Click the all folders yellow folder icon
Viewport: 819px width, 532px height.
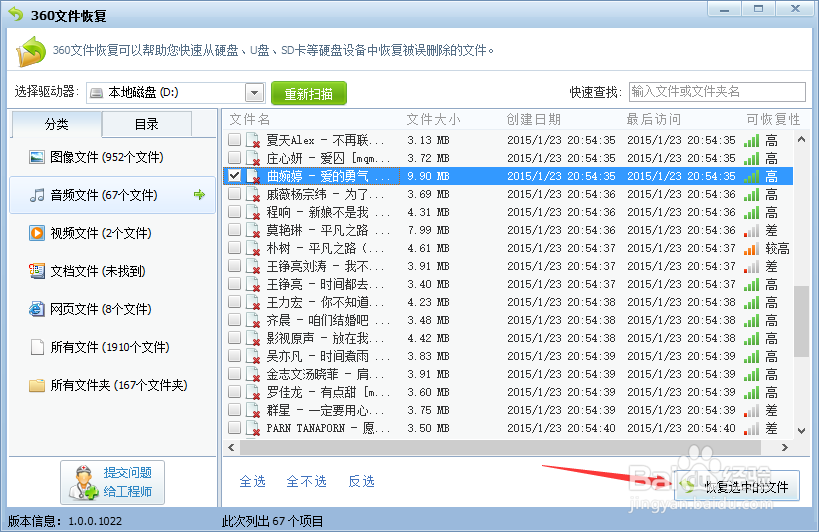click(37, 385)
